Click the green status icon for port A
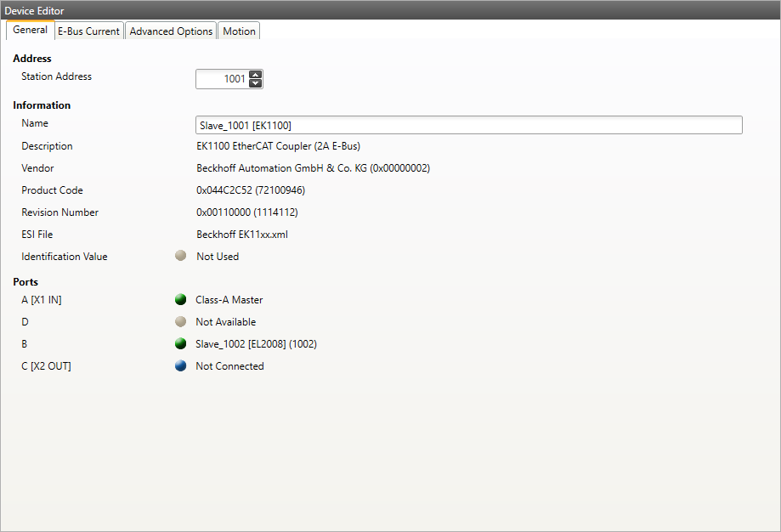 (180, 300)
